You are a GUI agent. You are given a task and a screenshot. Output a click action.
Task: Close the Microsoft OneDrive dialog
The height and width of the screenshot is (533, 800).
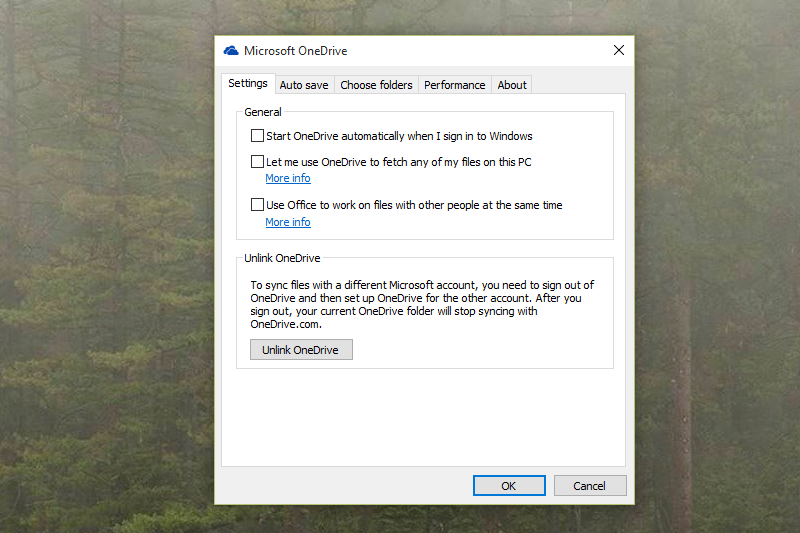(x=618, y=50)
